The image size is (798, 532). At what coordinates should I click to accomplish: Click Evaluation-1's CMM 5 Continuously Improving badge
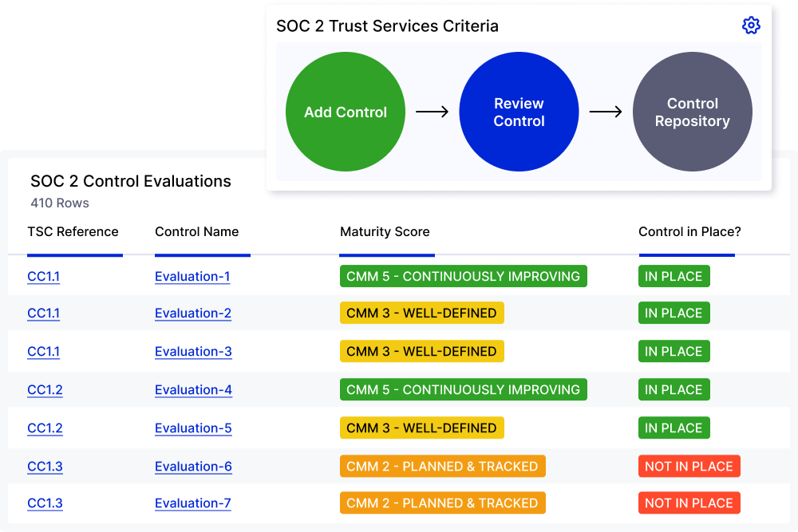click(463, 276)
